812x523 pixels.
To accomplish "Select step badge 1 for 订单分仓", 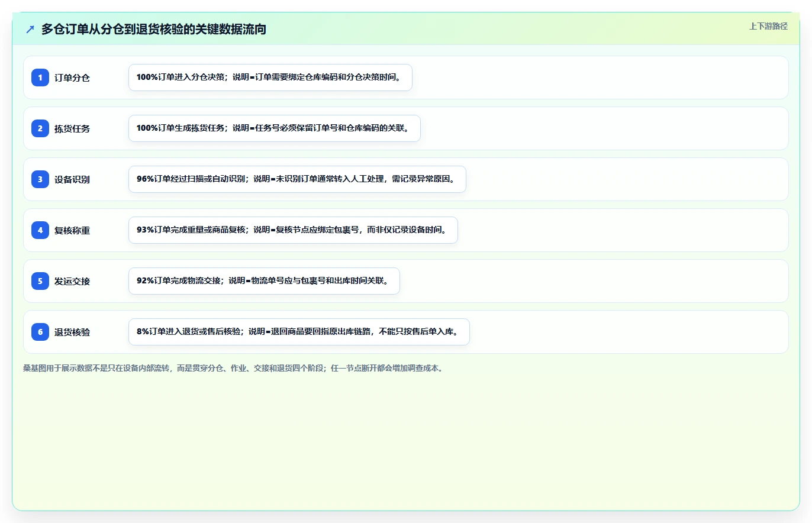I will coord(40,78).
